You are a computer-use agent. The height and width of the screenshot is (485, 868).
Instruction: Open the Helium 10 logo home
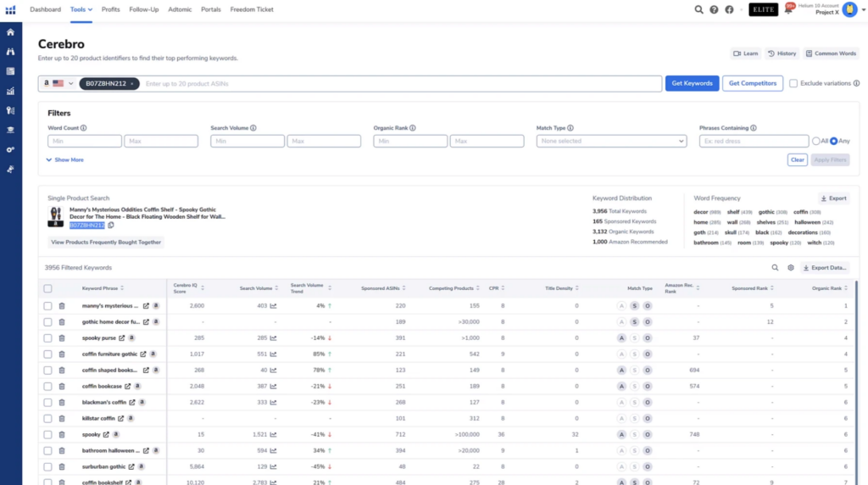(10, 9)
